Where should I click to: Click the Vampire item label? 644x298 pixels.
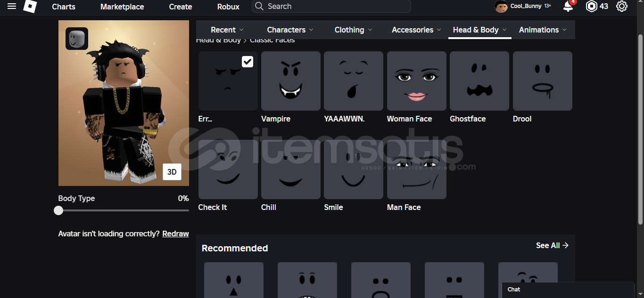tap(276, 119)
